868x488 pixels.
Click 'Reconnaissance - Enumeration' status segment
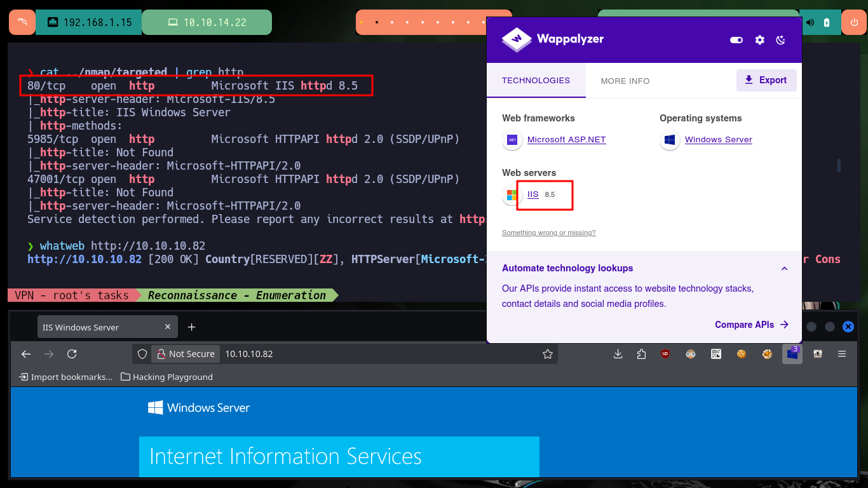(x=237, y=295)
